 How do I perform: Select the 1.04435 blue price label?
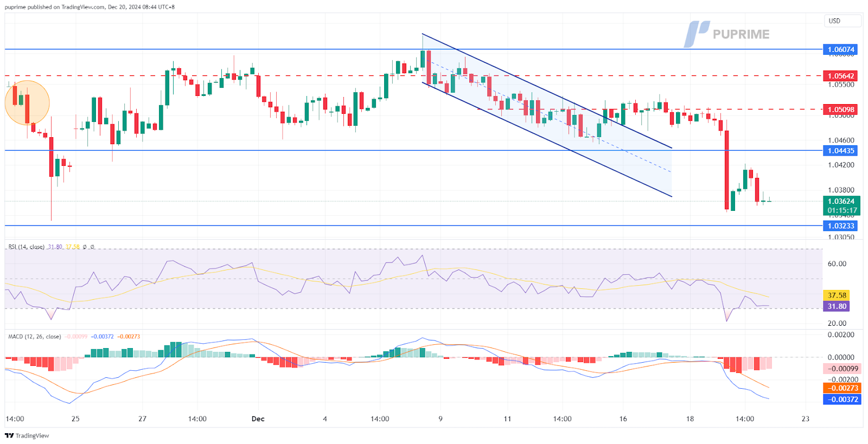pos(840,151)
